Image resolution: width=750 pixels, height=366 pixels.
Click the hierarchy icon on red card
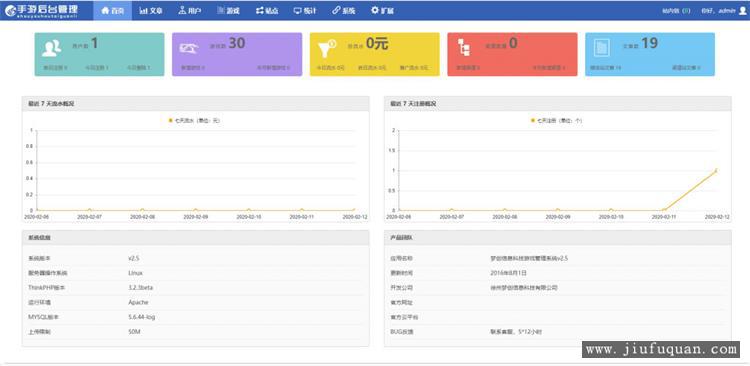463,48
